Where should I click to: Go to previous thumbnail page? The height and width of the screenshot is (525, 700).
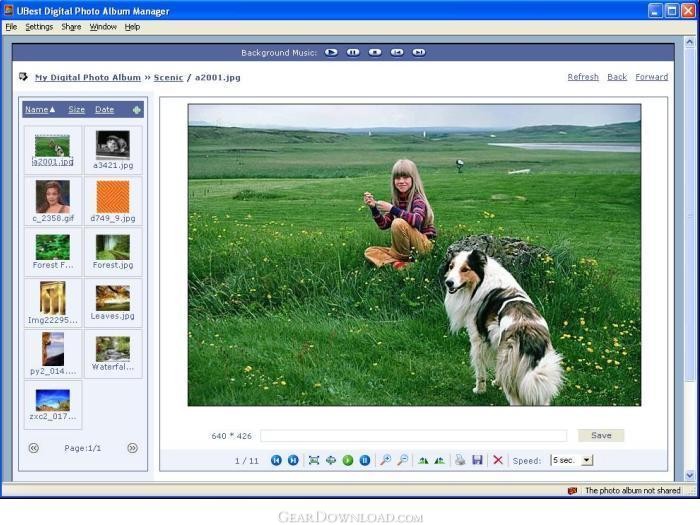point(34,448)
